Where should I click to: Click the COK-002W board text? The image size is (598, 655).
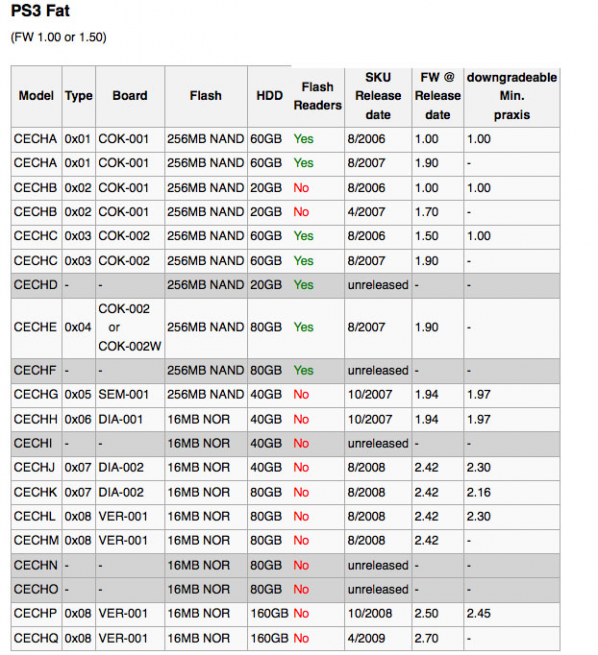[x=130, y=346]
